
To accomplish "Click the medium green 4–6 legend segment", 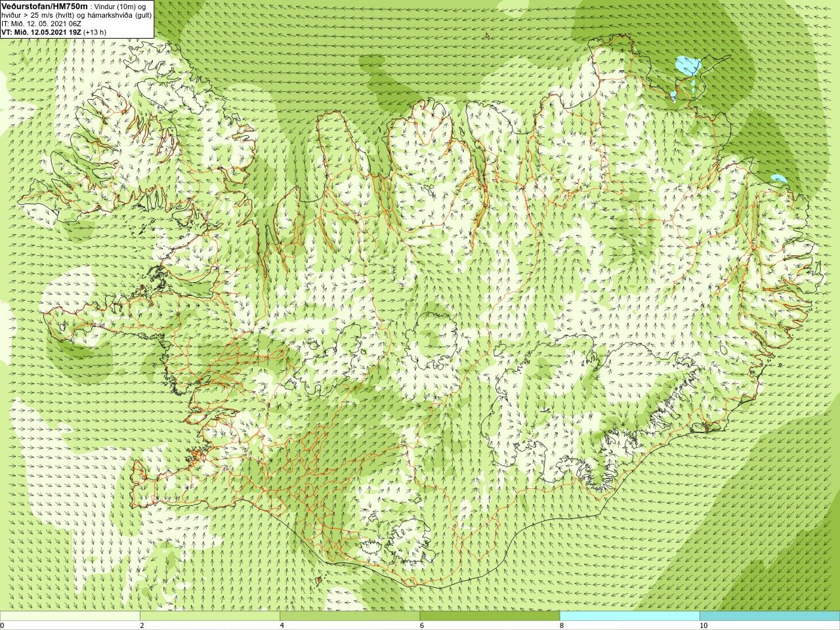I will (350, 616).
